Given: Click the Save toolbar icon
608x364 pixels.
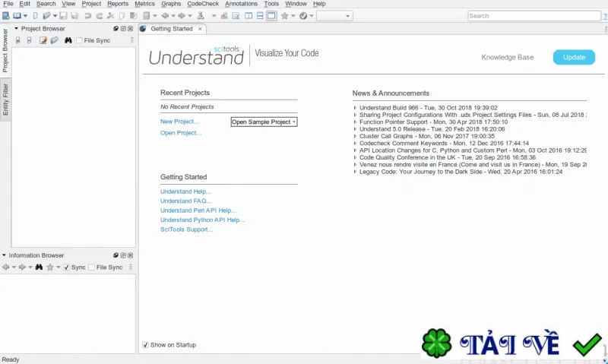Looking at the screenshot, I should pyautogui.click(x=63, y=16).
